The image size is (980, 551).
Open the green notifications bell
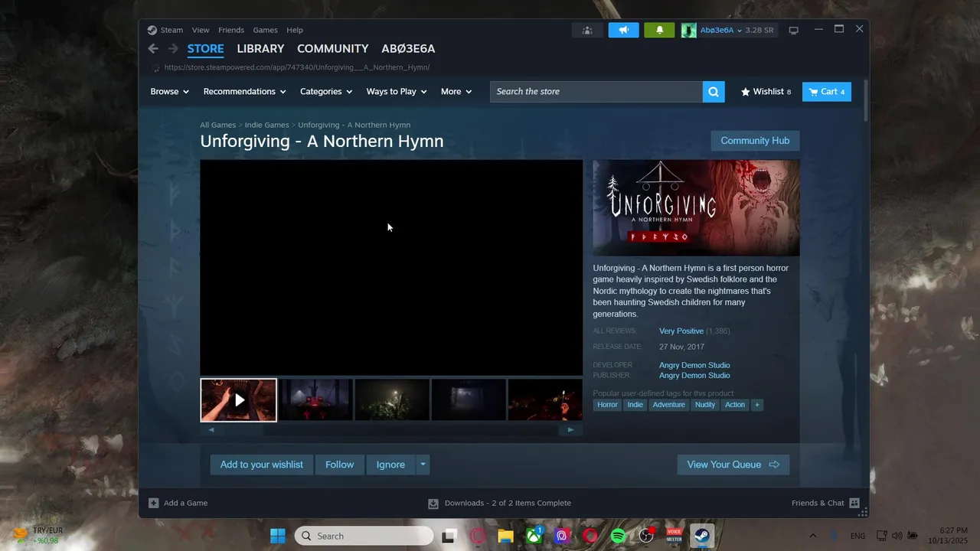(659, 30)
